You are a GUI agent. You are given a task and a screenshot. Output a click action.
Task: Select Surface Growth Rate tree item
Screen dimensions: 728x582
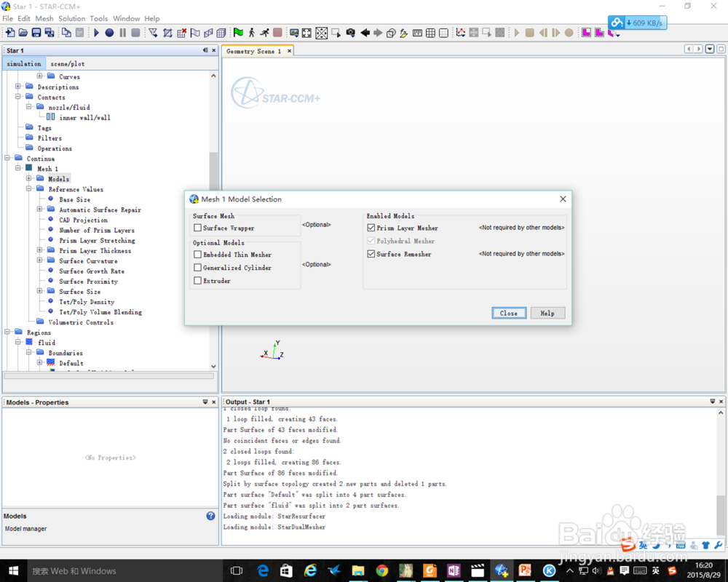(92, 271)
